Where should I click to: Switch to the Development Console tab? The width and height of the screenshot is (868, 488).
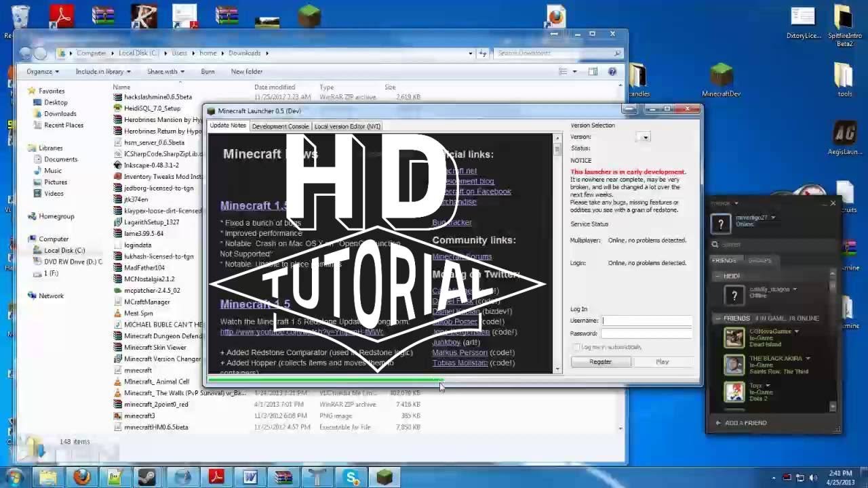[x=280, y=126]
